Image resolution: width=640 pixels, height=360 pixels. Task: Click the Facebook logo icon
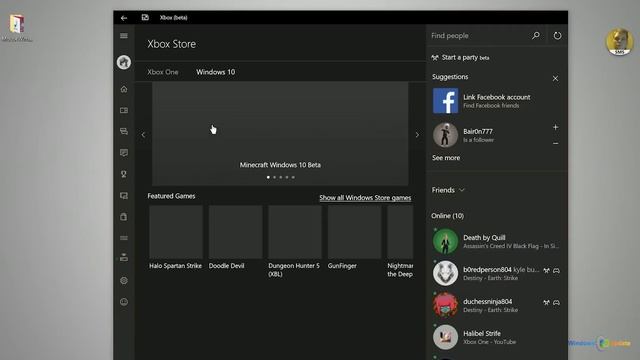pyautogui.click(x=445, y=101)
